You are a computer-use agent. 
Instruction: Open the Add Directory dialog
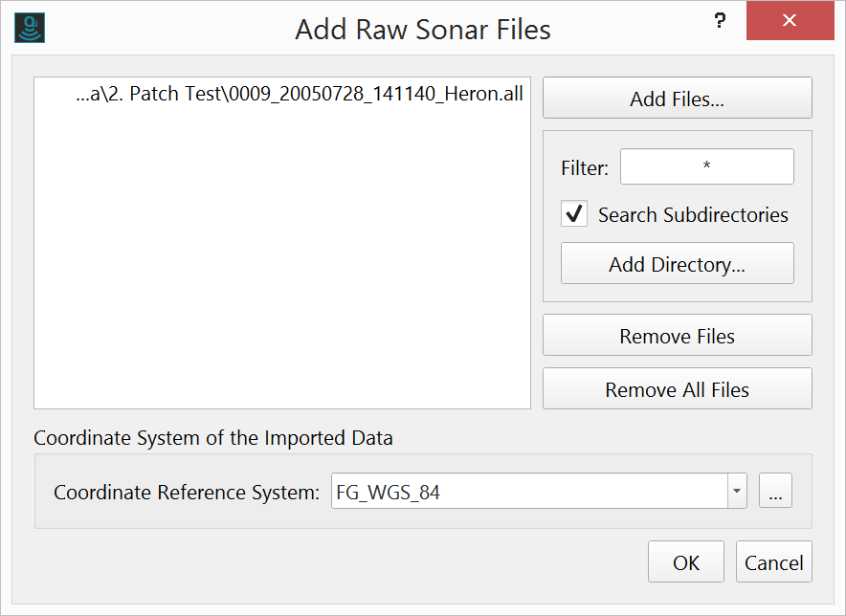pyautogui.click(x=677, y=263)
